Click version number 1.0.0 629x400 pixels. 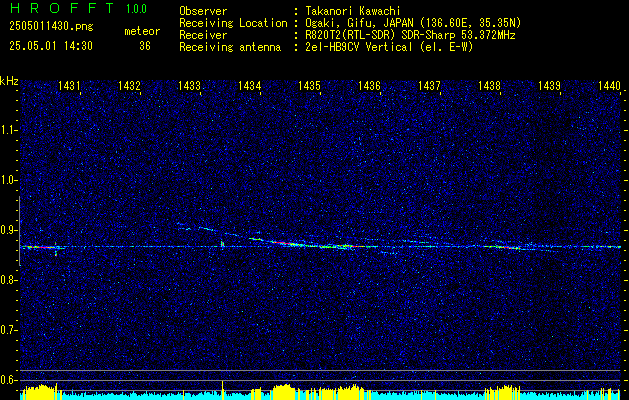click(x=136, y=8)
